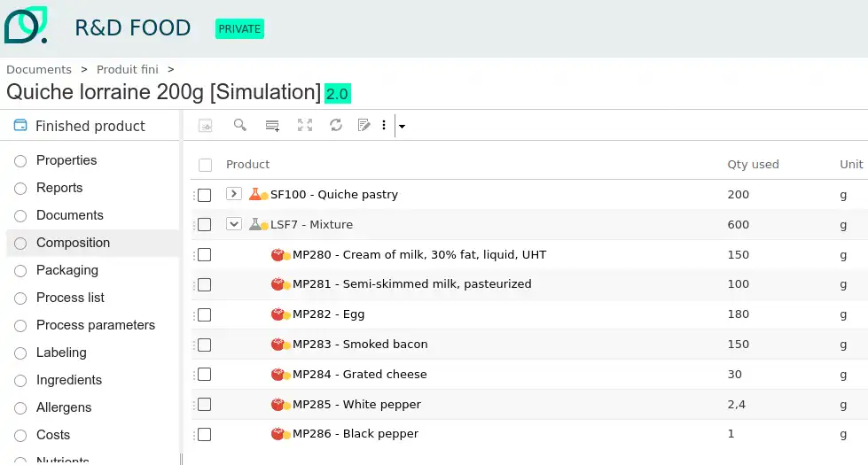Open the Packaging section
868x465 pixels.
[x=67, y=270]
